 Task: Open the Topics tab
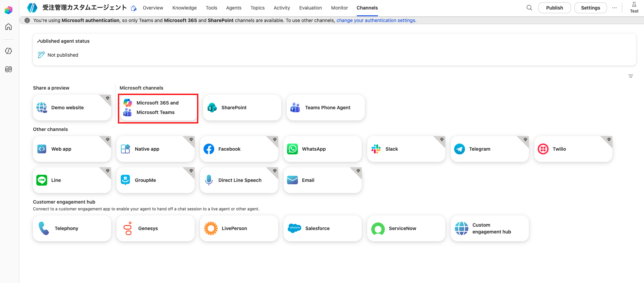click(257, 8)
